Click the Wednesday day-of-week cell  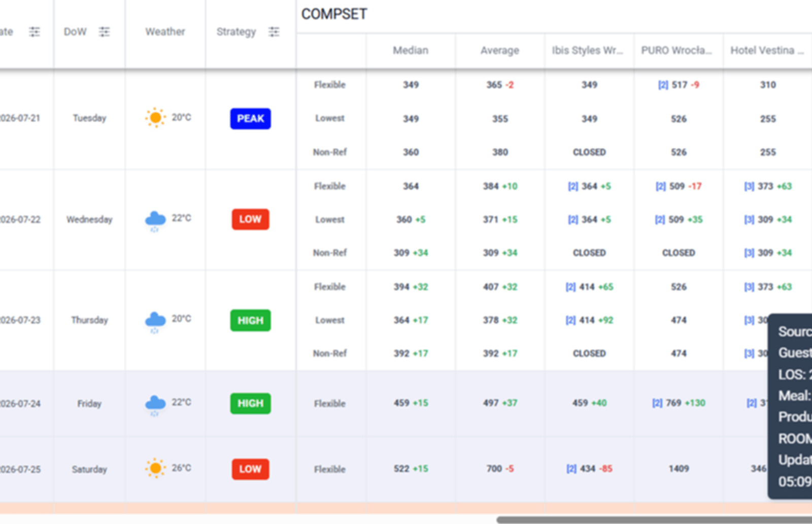click(89, 220)
